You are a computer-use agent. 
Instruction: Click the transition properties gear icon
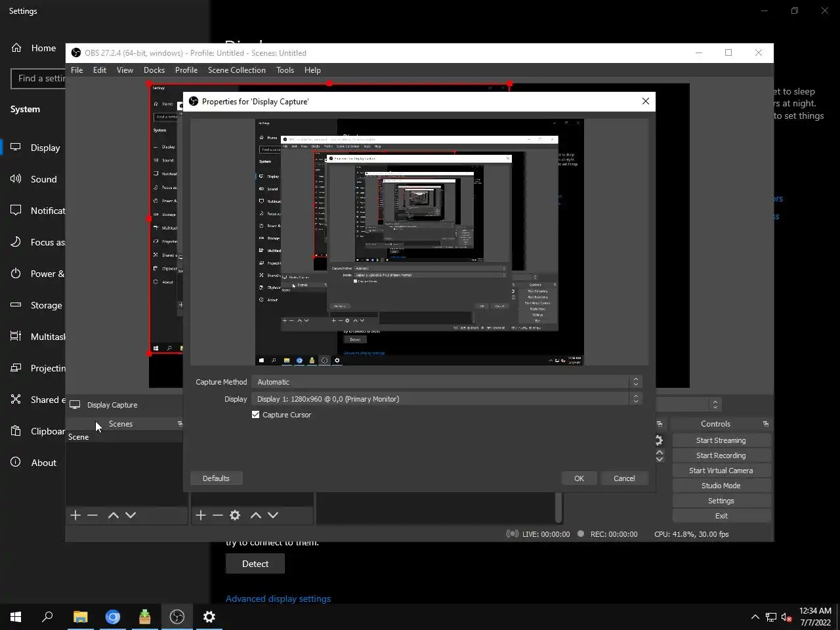(x=659, y=440)
